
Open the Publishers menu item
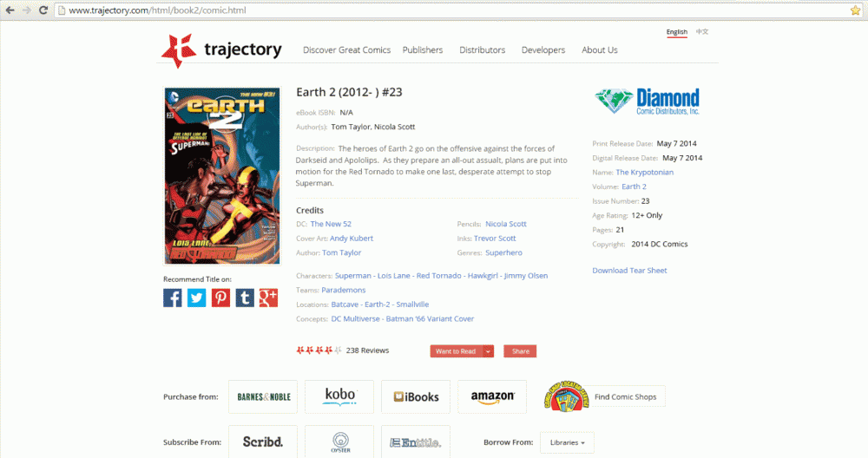click(423, 49)
